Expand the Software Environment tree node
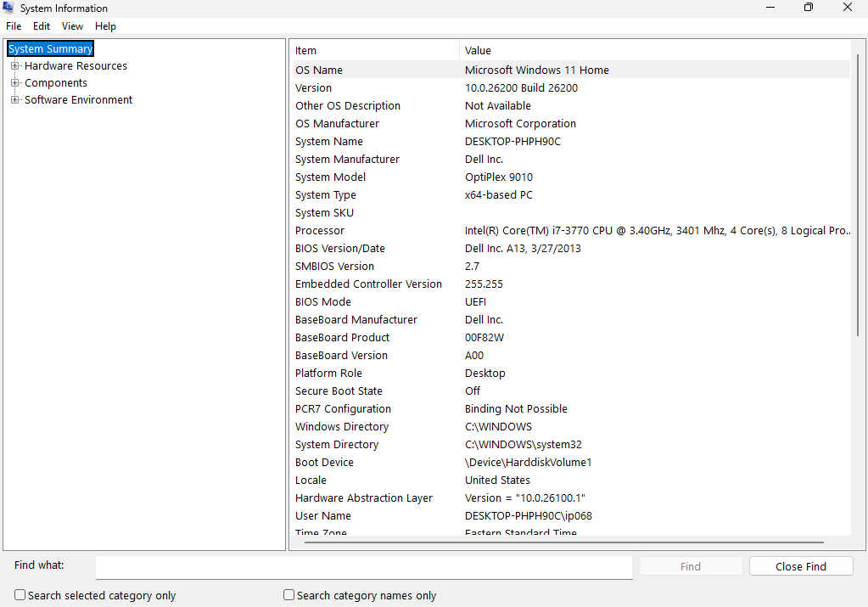Image resolution: width=868 pixels, height=607 pixels. (14, 99)
